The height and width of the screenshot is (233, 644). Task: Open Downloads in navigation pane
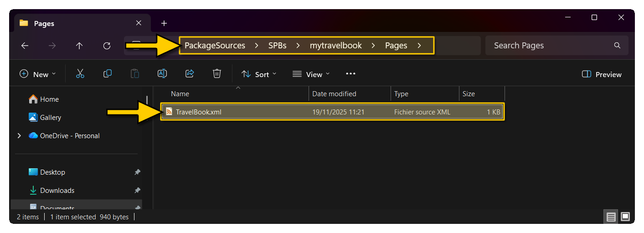[51, 191]
